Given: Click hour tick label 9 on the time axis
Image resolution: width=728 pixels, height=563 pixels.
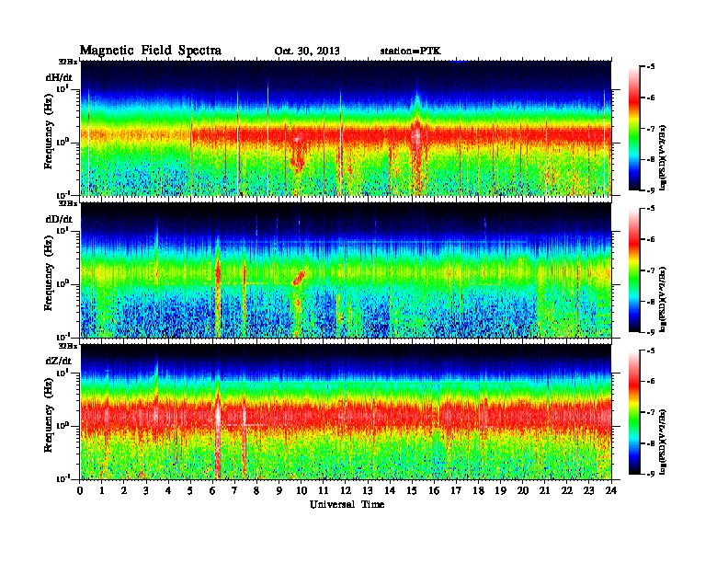Looking at the screenshot, I should 279,490.
